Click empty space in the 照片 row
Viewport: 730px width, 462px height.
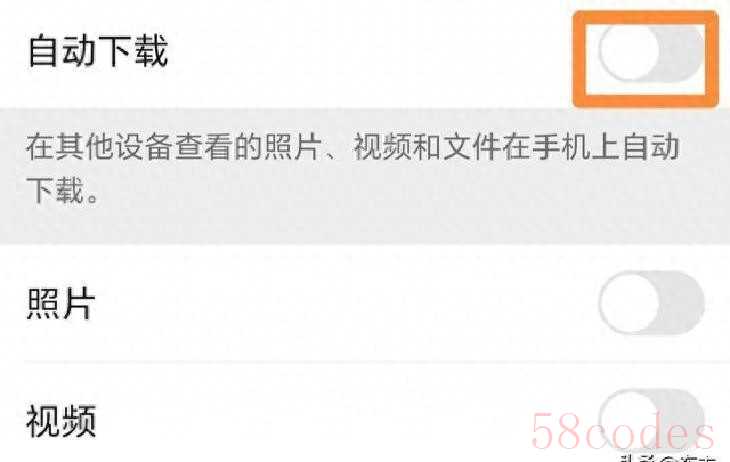click(345, 303)
